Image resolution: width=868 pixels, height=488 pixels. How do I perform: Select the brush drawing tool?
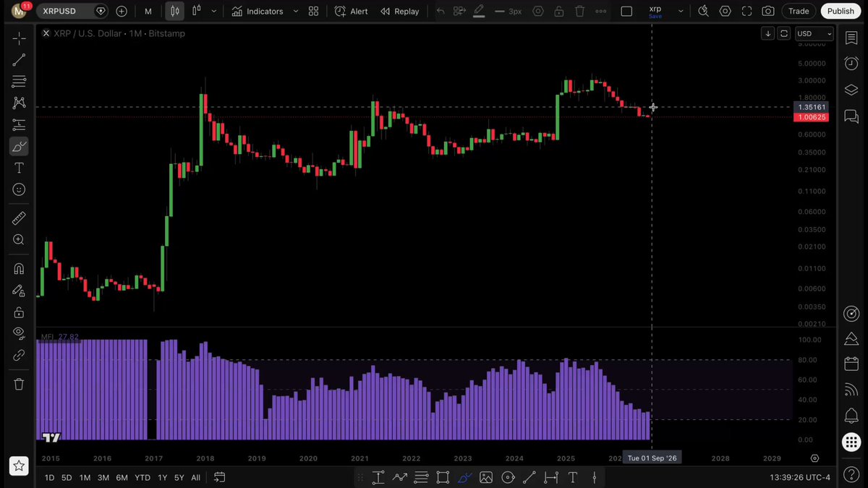(x=19, y=147)
